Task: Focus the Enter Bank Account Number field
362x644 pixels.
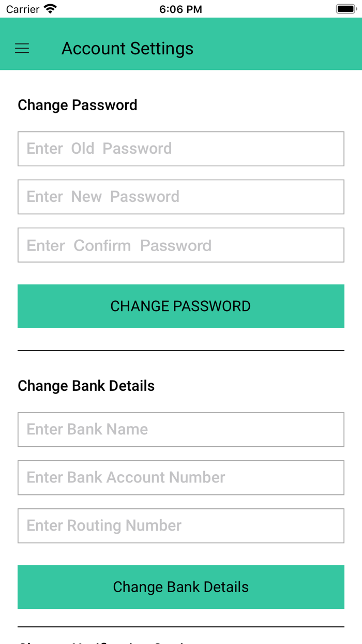Action: click(x=181, y=477)
